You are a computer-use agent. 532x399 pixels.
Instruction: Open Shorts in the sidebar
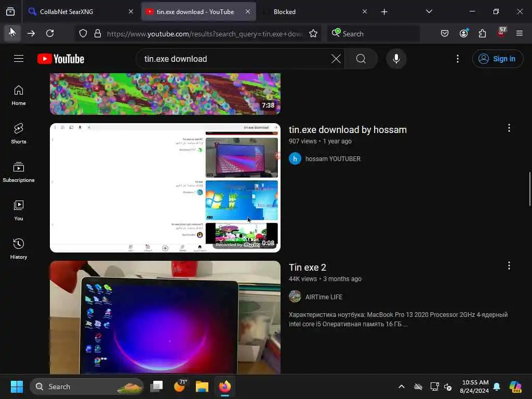coord(19,134)
